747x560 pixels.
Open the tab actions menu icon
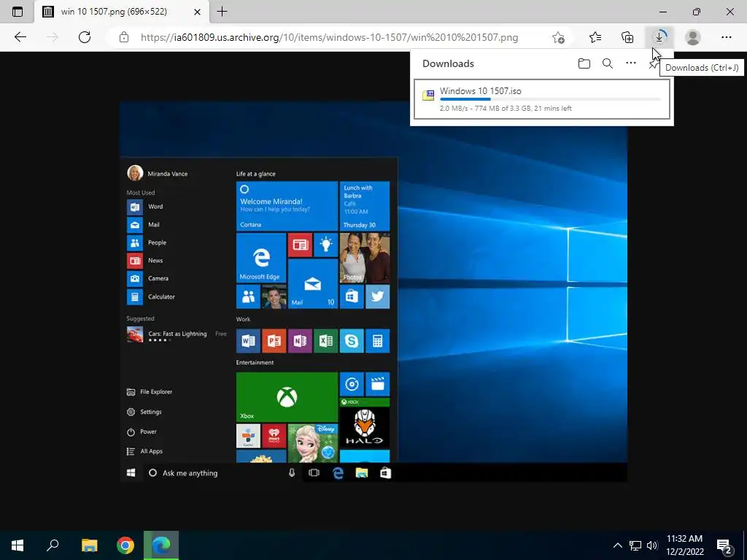(x=18, y=12)
